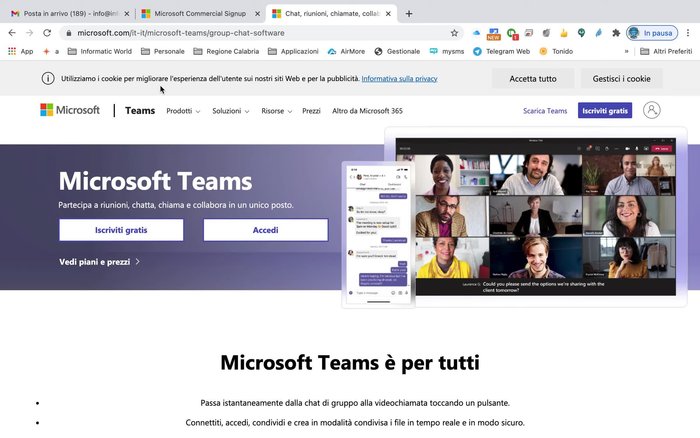Image resolution: width=700 pixels, height=438 pixels.
Task: Expand the Prodotti menu
Action: point(183,111)
